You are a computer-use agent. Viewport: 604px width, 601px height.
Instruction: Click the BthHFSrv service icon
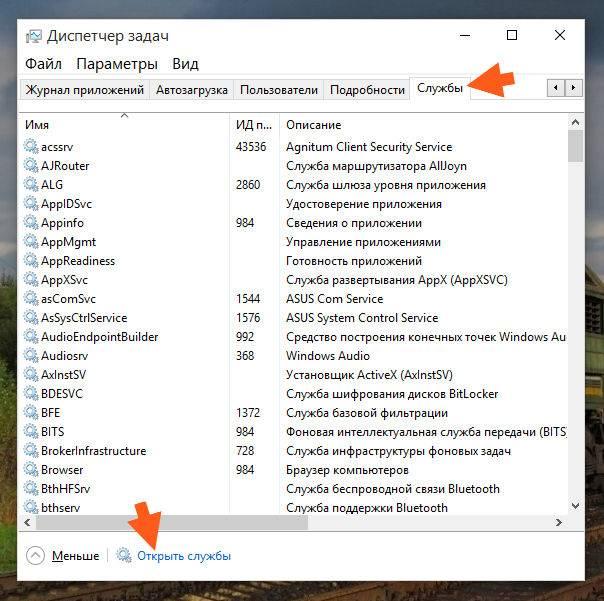[31, 489]
